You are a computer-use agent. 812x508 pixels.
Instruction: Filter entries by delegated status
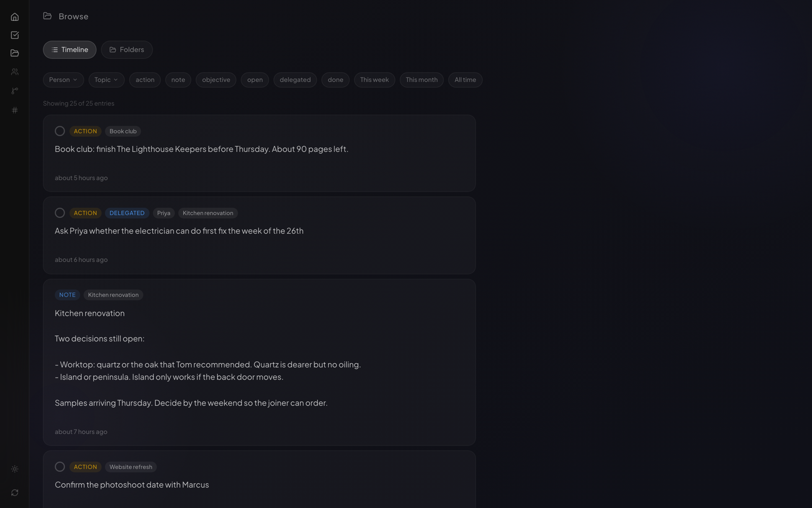pos(295,80)
